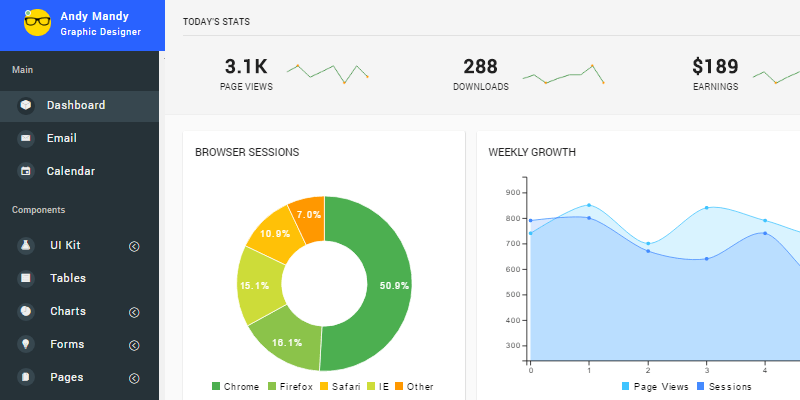Viewport: 800px width, 400px height.
Task: Click the orange Other legend swatch
Action: pyautogui.click(x=399, y=387)
